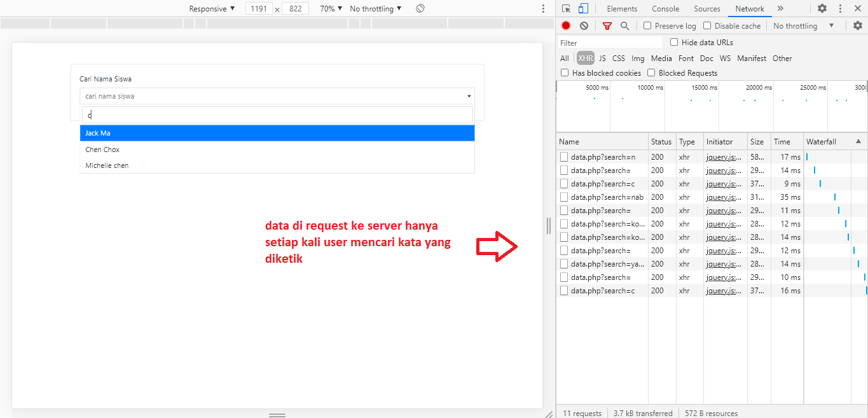Open the network conditions gear icon
The height and width of the screenshot is (418, 868).
pyautogui.click(x=857, y=25)
